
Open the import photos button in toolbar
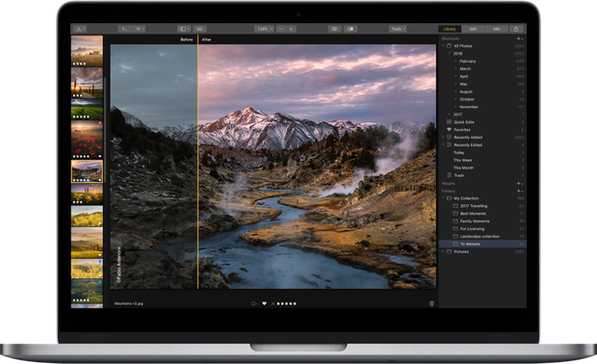click(80, 29)
